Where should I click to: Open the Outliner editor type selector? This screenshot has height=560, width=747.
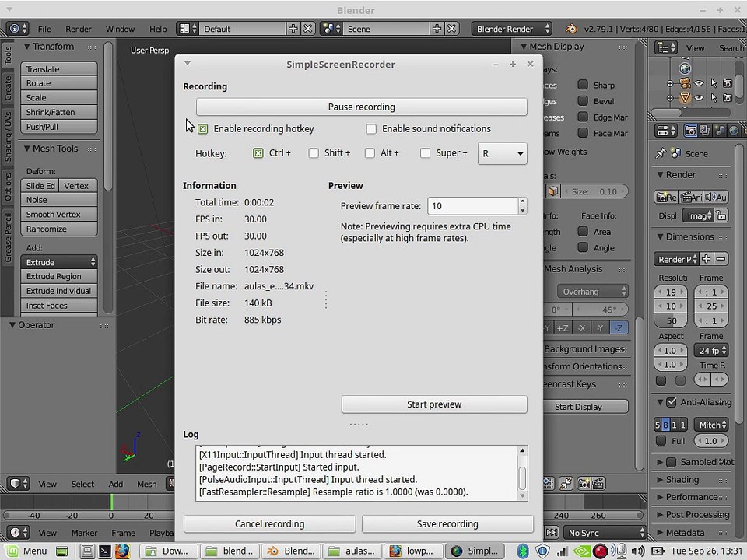[666, 47]
